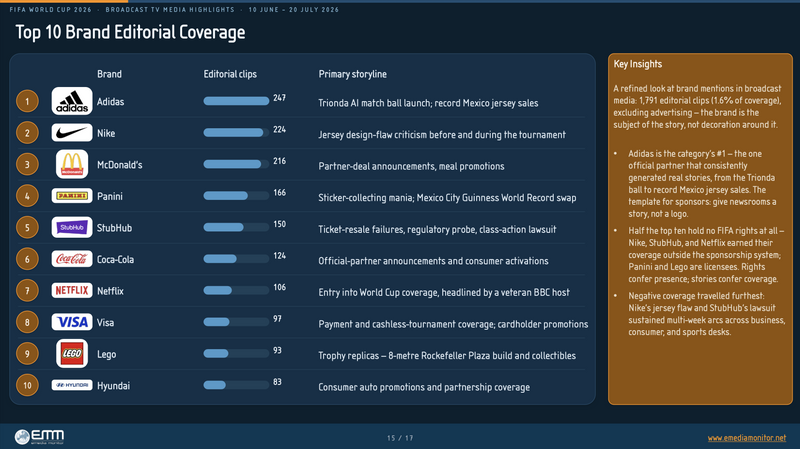Click rank badge number 7
Image resolution: width=800 pixels, height=449 pixels.
pyautogui.click(x=28, y=291)
